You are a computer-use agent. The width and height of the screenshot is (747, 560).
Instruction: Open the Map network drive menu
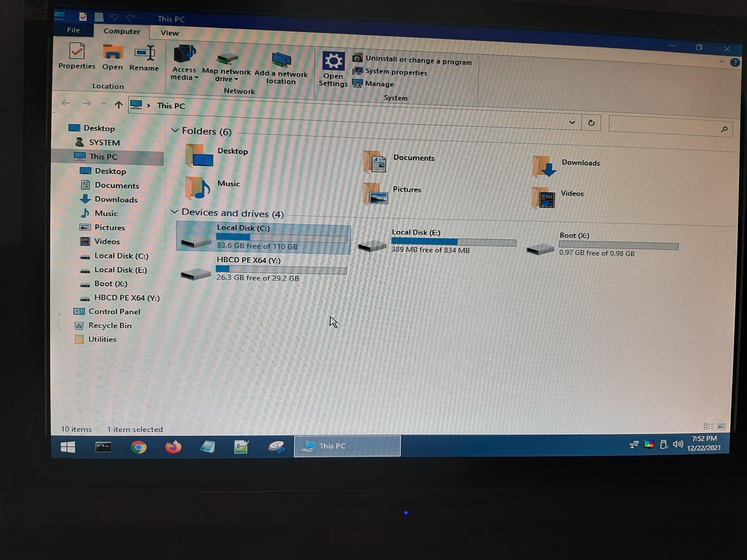(226, 67)
